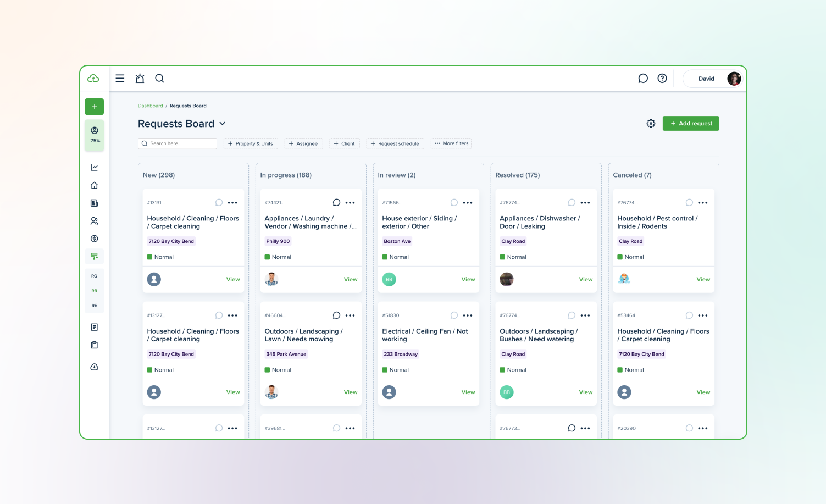Open the Property & Units filter
The width and height of the screenshot is (826, 504).
click(x=251, y=143)
